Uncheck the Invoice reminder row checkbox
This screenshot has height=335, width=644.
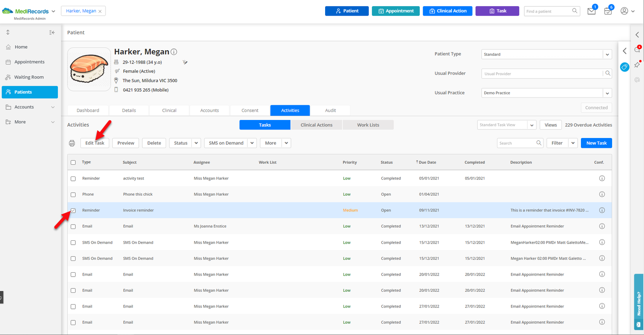pos(73,211)
